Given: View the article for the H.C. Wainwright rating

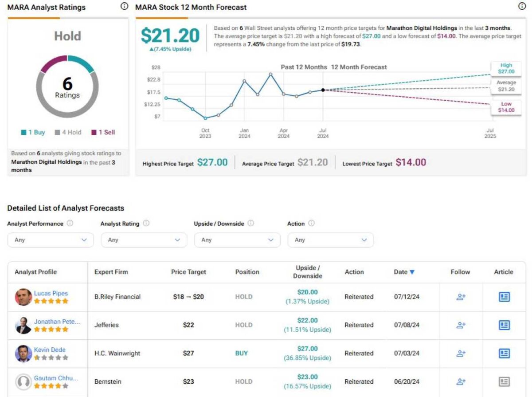Looking at the screenshot, I should click(x=504, y=354).
